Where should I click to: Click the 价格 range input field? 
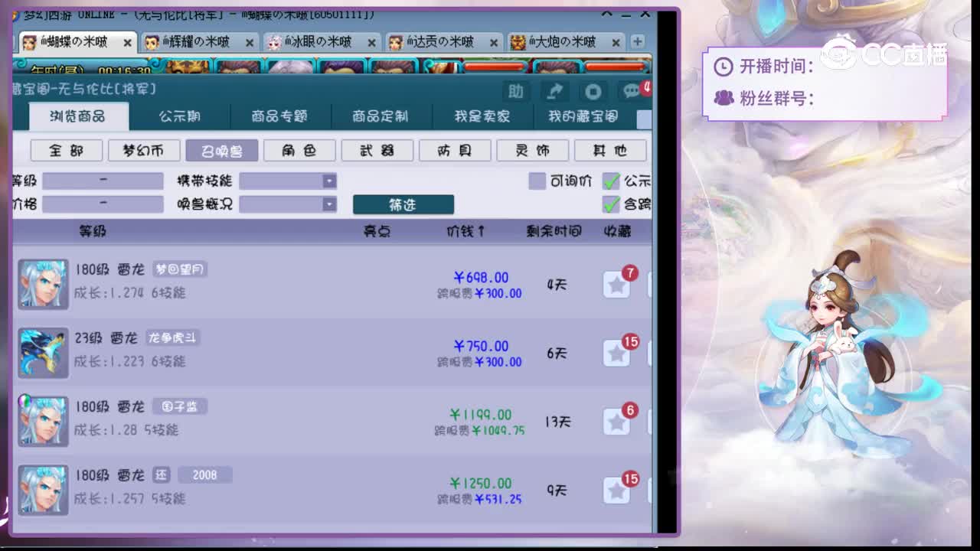coord(103,204)
